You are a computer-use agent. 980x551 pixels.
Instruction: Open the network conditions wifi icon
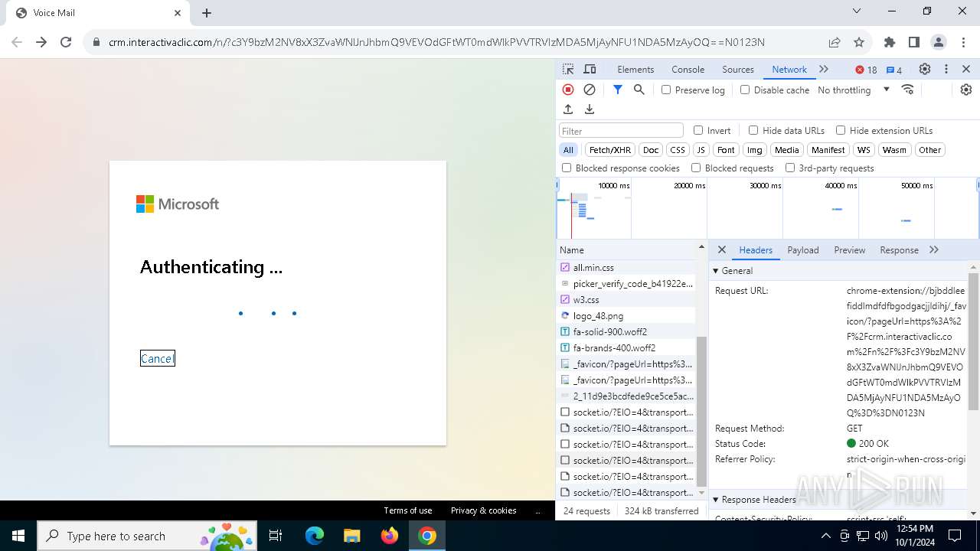click(908, 90)
